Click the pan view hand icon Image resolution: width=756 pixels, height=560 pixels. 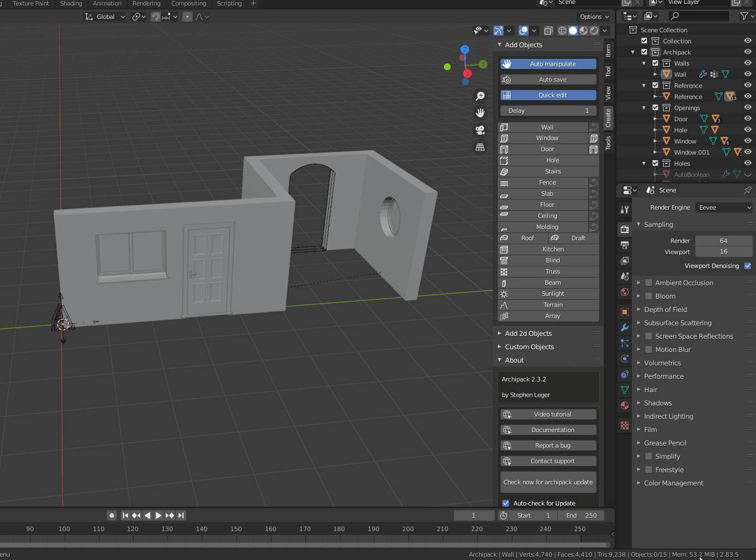point(481,113)
